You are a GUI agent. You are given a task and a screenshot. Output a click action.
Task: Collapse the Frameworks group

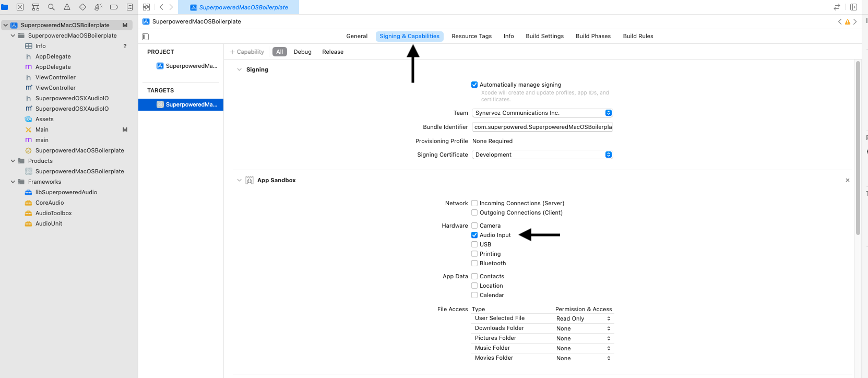pyautogui.click(x=13, y=182)
